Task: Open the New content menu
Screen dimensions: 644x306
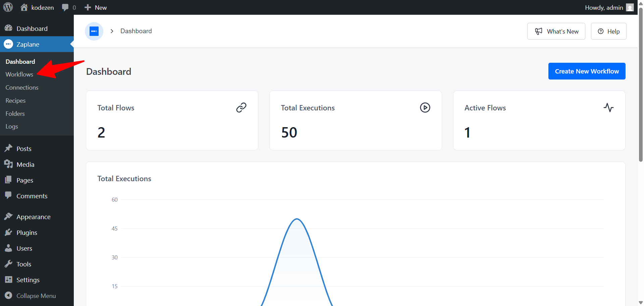Action: 96,7
